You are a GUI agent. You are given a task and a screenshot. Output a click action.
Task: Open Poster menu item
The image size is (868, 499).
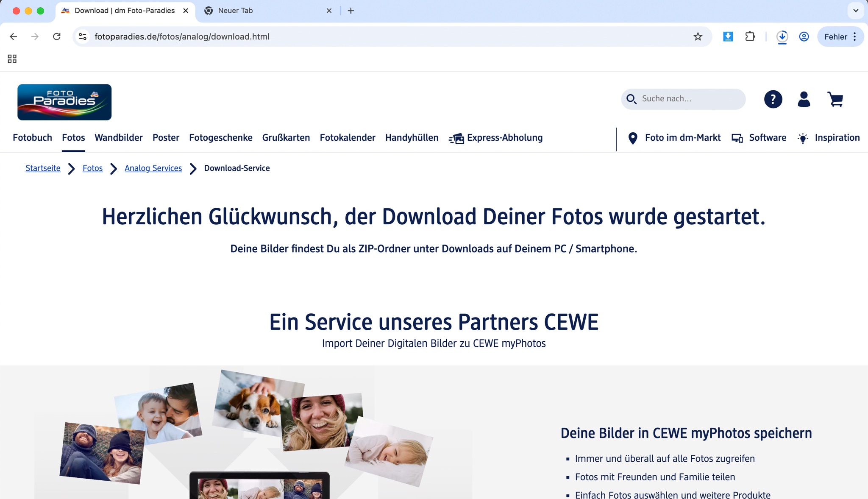click(166, 138)
